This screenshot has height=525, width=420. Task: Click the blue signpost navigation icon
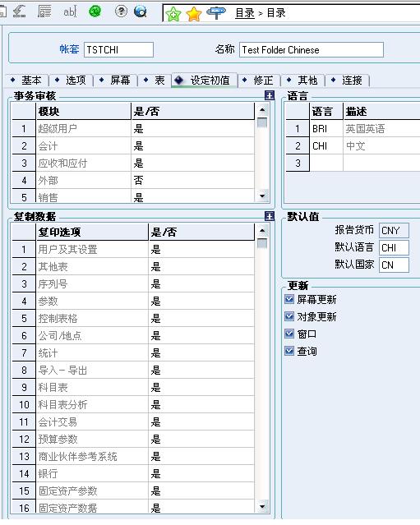216,12
